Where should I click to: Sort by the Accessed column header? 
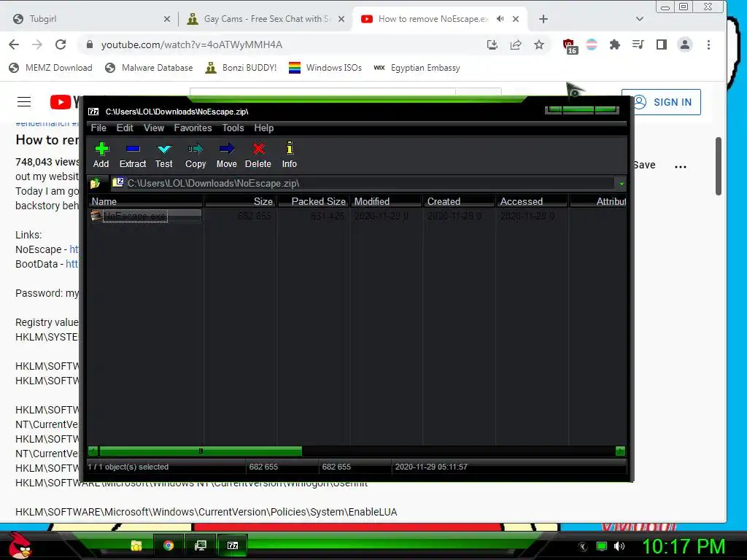[x=532, y=201]
